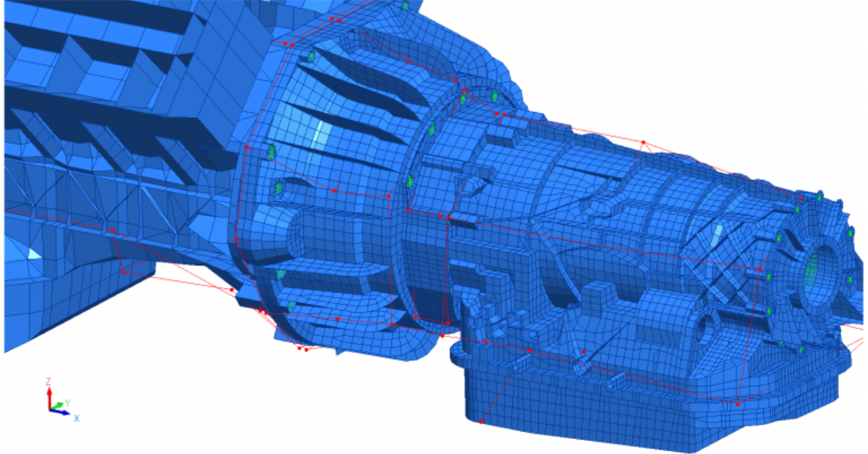
Task: Select the Z label on the triad
Action: coord(49,381)
